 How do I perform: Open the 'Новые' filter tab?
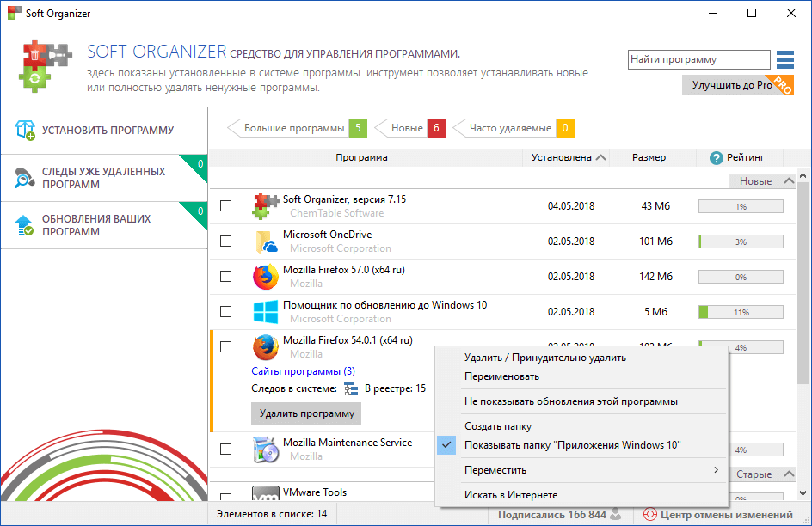410,128
